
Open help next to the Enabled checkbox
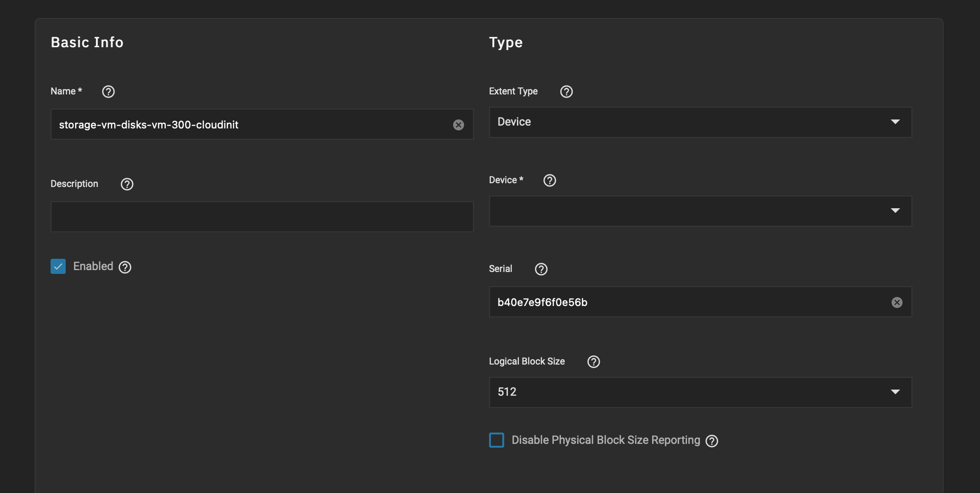tap(124, 267)
